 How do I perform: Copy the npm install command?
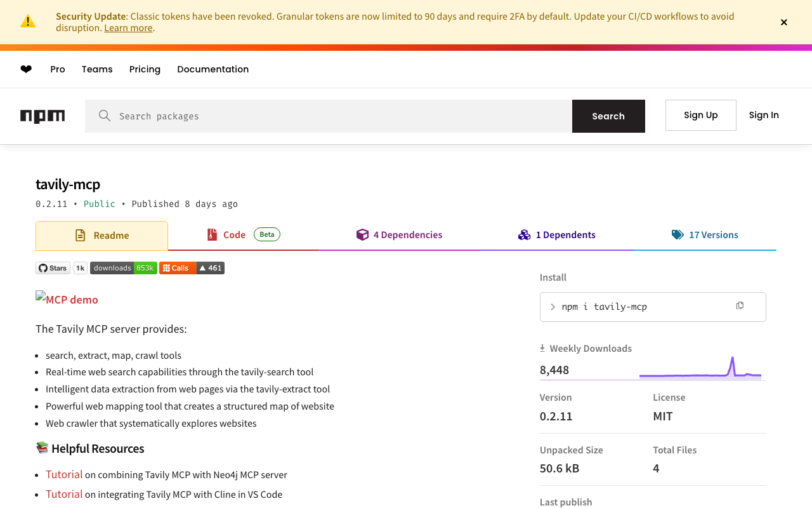click(740, 306)
